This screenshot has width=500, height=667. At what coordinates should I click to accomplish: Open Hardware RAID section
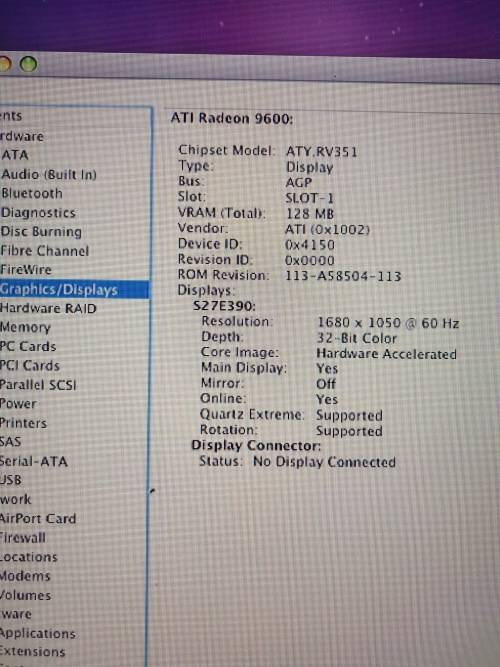(48, 308)
